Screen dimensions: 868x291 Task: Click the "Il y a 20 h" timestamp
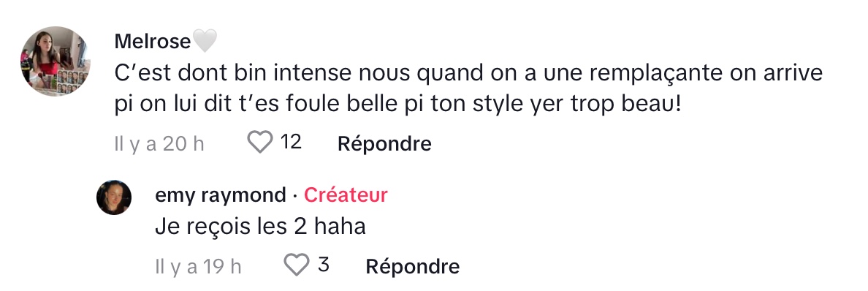click(159, 144)
